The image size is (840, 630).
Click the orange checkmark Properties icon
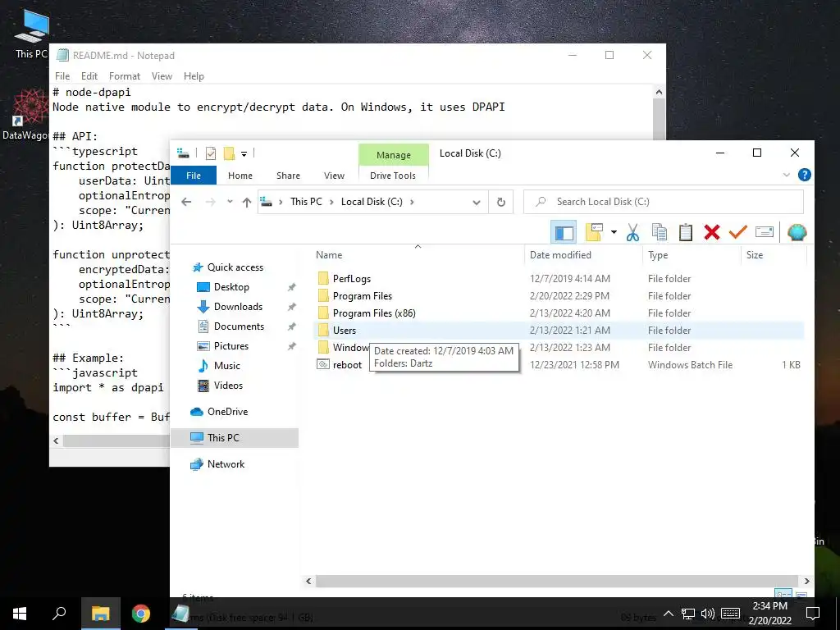click(x=737, y=232)
